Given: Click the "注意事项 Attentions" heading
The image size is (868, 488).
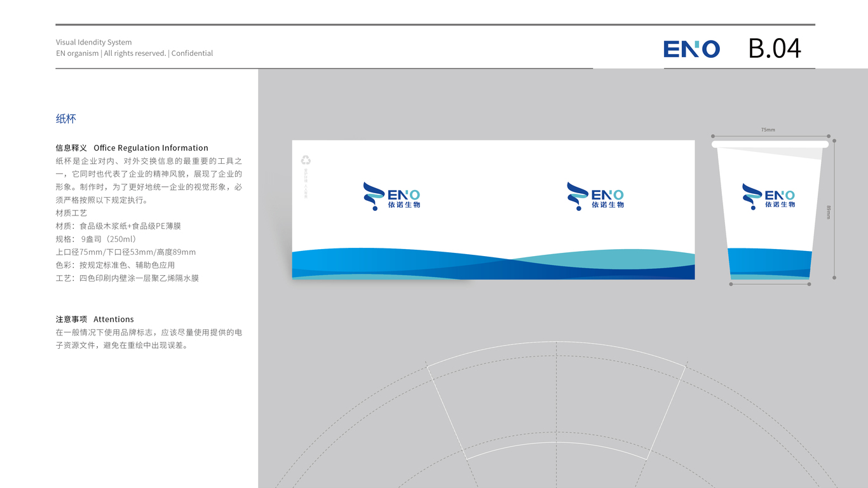Looking at the screenshot, I should (95, 320).
